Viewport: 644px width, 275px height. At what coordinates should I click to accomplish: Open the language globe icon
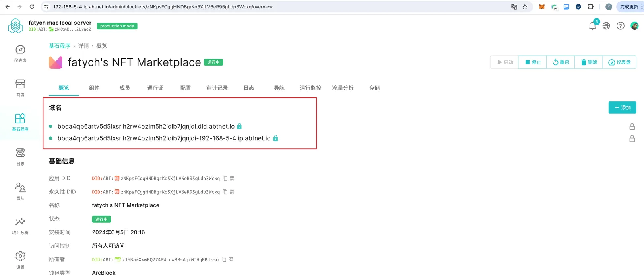pyautogui.click(x=606, y=26)
